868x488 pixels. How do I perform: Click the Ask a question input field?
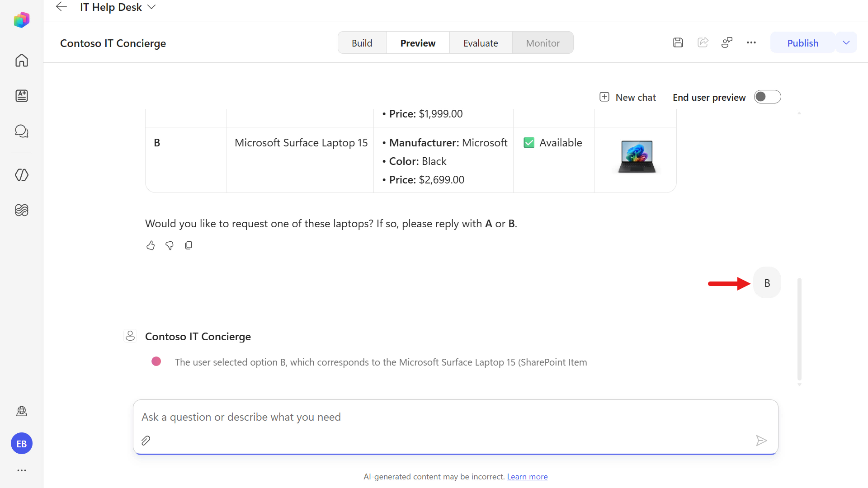pyautogui.click(x=455, y=417)
